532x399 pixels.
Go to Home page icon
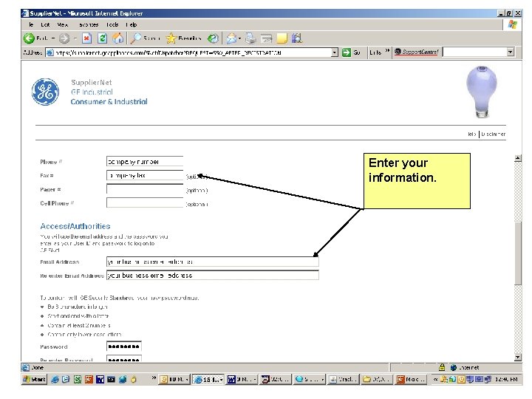[x=118, y=38]
